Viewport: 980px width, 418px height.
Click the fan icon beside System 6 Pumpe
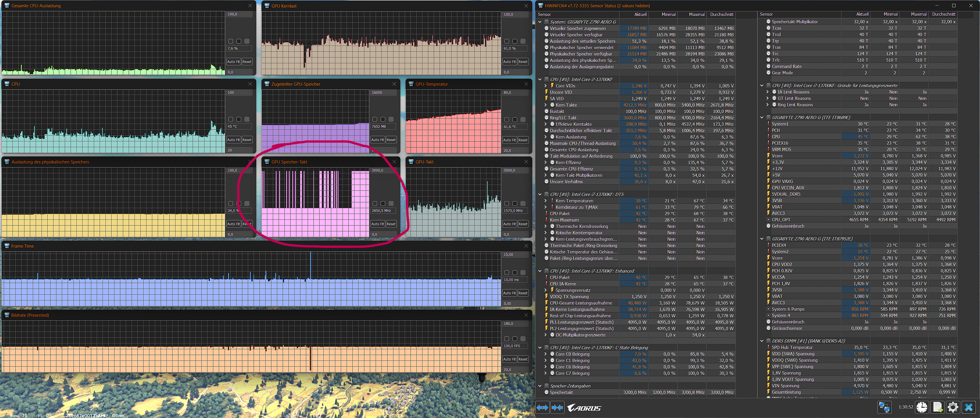click(x=768, y=309)
